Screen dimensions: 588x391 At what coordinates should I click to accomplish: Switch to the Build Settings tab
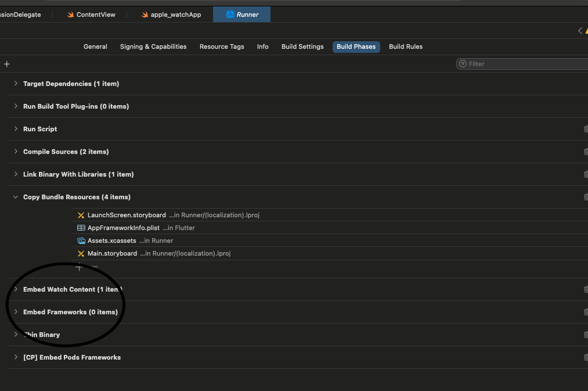302,46
